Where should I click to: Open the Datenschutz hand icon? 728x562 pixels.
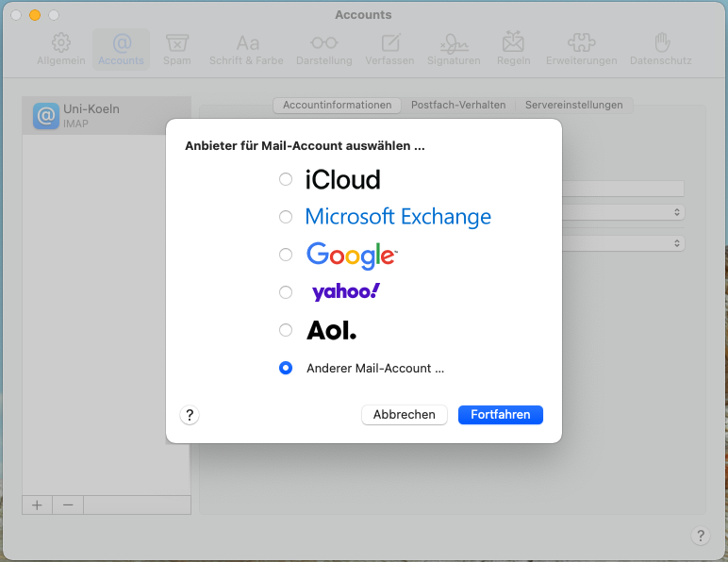coord(662,42)
